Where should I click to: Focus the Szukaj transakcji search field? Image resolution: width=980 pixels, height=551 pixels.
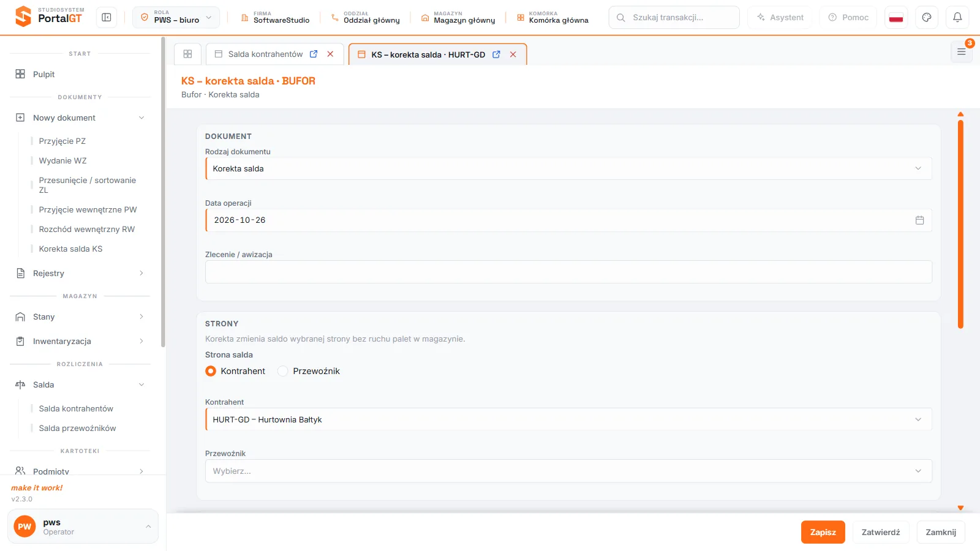tap(674, 17)
